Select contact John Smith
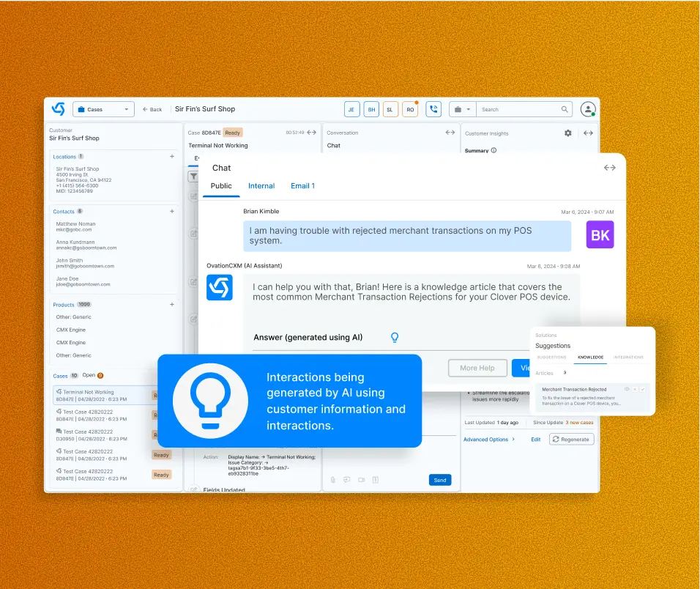Screen dimensions: 700x589 pos(85,263)
